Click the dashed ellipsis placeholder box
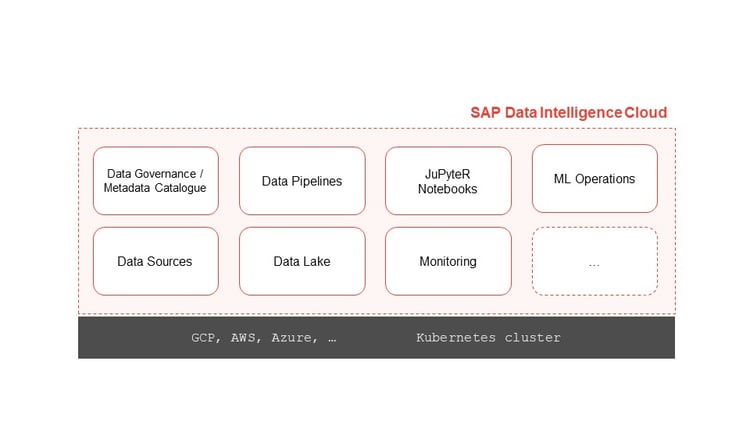This screenshot has width=750, height=421. pos(595,261)
